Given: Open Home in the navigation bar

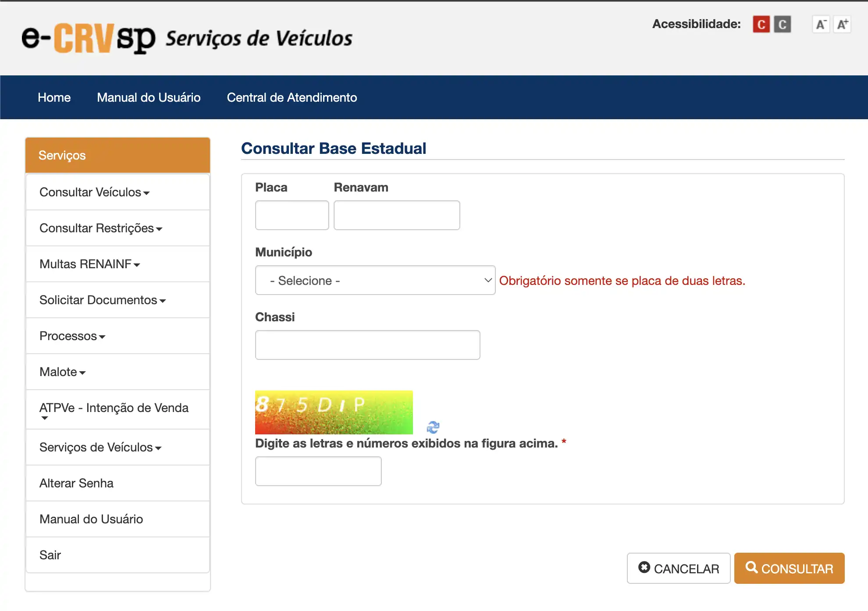Looking at the screenshot, I should pos(54,97).
